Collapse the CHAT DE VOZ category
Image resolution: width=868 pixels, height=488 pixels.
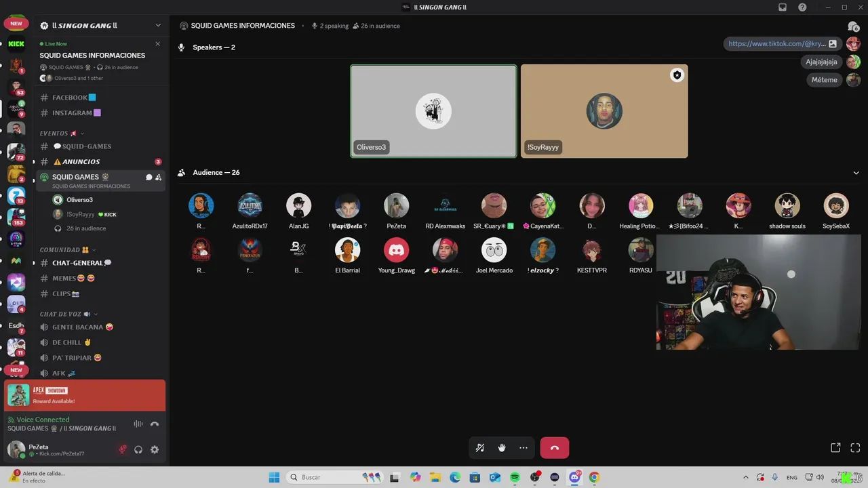click(68, 314)
